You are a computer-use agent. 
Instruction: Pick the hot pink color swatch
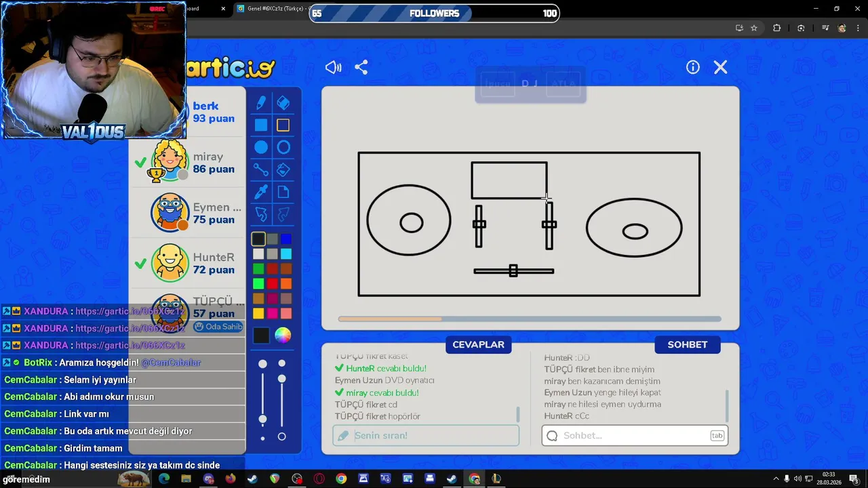click(x=272, y=313)
